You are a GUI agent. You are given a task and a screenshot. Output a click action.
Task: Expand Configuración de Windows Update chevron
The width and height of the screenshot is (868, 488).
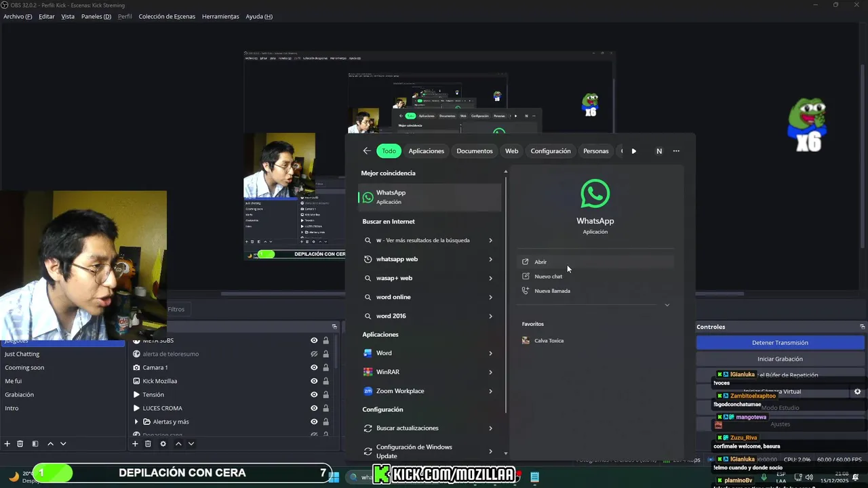[x=490, y=451]
